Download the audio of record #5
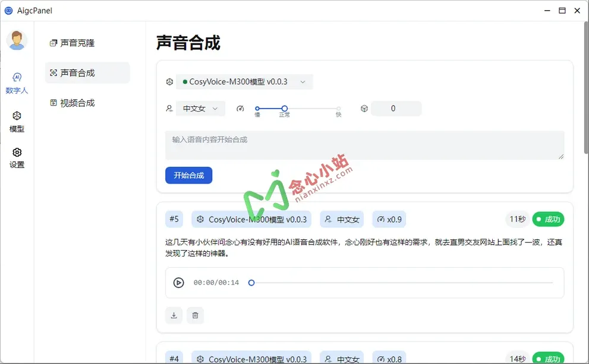This screenshot has height=364, width=589. [174, 315]
